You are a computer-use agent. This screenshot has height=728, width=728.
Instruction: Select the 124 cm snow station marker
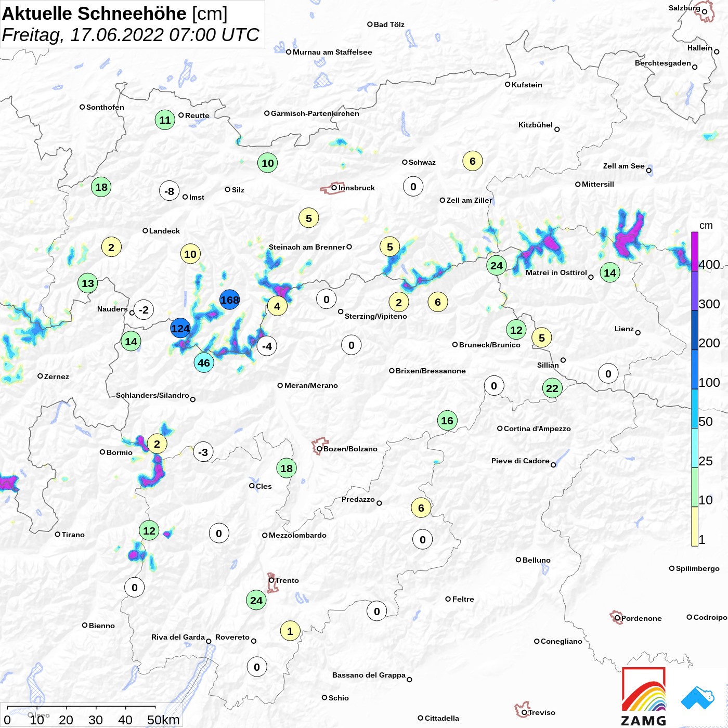(x=180, y=329)
